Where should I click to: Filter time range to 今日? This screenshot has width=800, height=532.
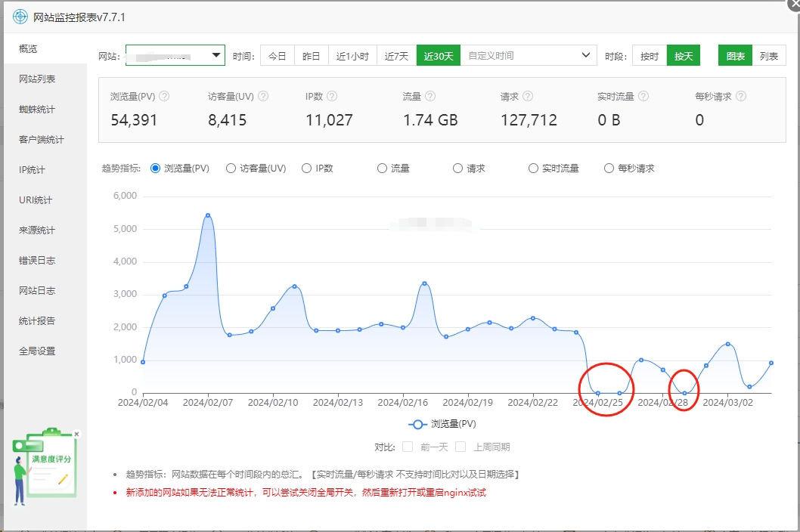[x=277, y=56]
